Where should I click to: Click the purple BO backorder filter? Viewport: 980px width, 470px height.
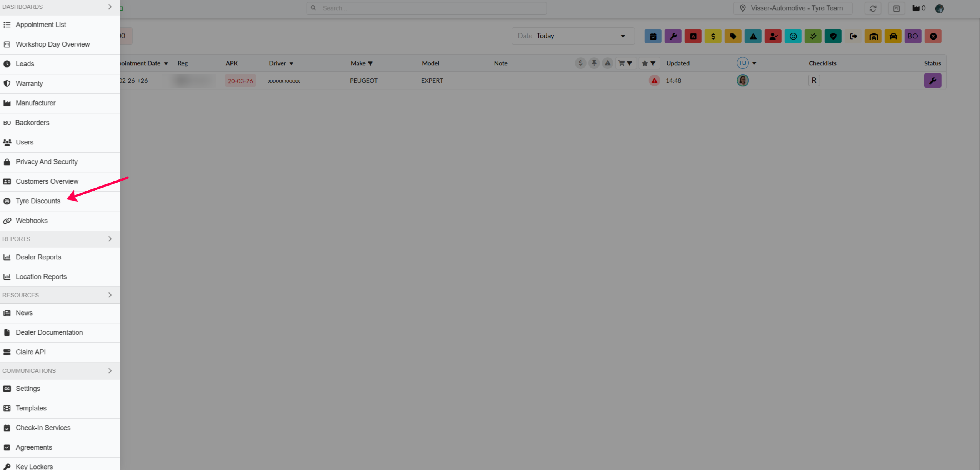tap(912, 36)
